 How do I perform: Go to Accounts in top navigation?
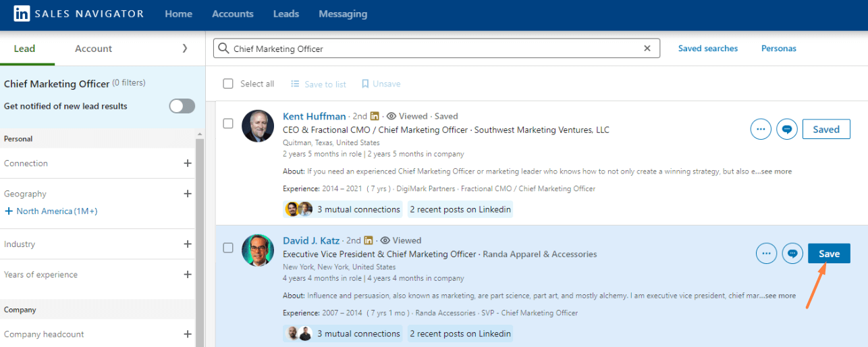pyautogui.click(x=233, y=14)
